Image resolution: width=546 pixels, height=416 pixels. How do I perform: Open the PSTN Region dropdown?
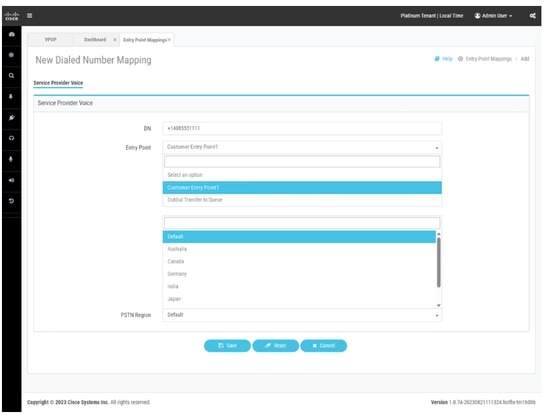pyautogui.click(x=302, y=315)
